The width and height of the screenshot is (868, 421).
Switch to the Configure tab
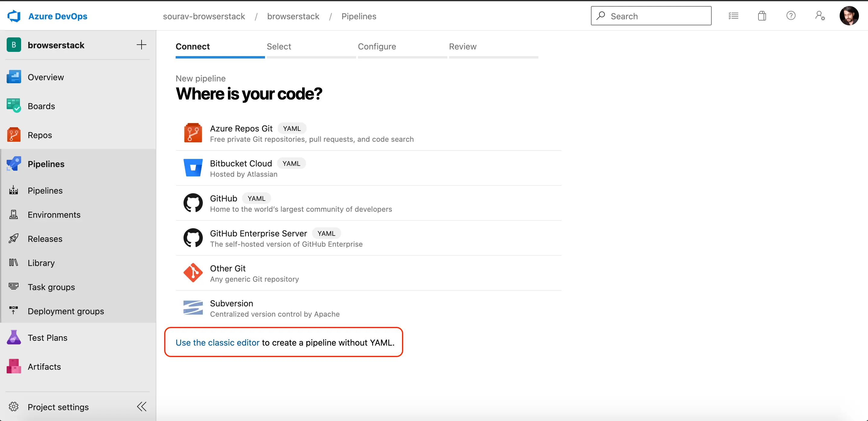(377, 46)
